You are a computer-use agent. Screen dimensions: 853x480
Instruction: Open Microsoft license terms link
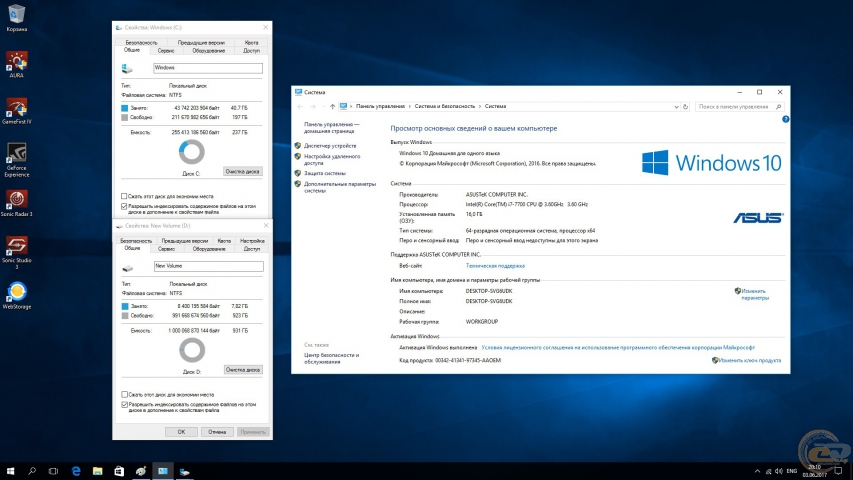click(x=618, y=347)
